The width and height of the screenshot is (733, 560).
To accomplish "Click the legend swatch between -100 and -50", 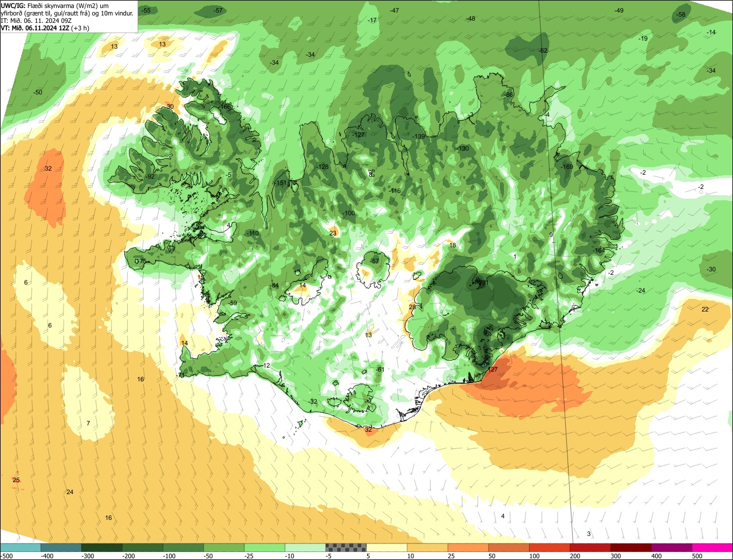I will pyautogui.click(x=183, y=547).
